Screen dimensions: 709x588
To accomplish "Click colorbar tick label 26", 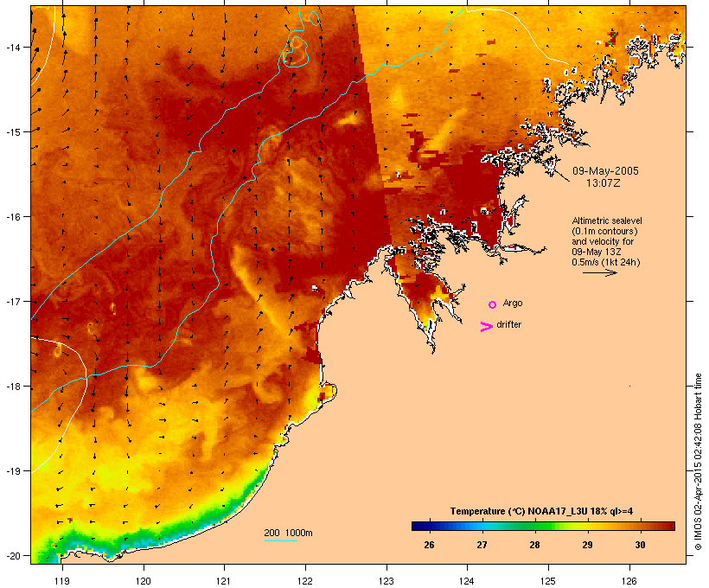I will pos(429,545).
